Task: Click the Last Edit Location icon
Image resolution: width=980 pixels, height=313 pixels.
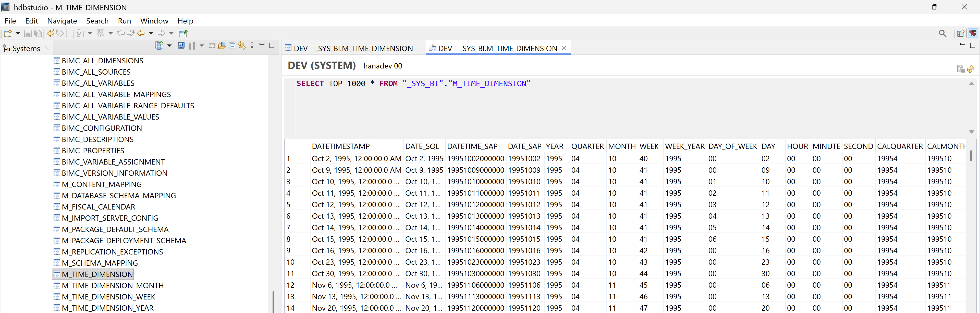Action: 121,33
